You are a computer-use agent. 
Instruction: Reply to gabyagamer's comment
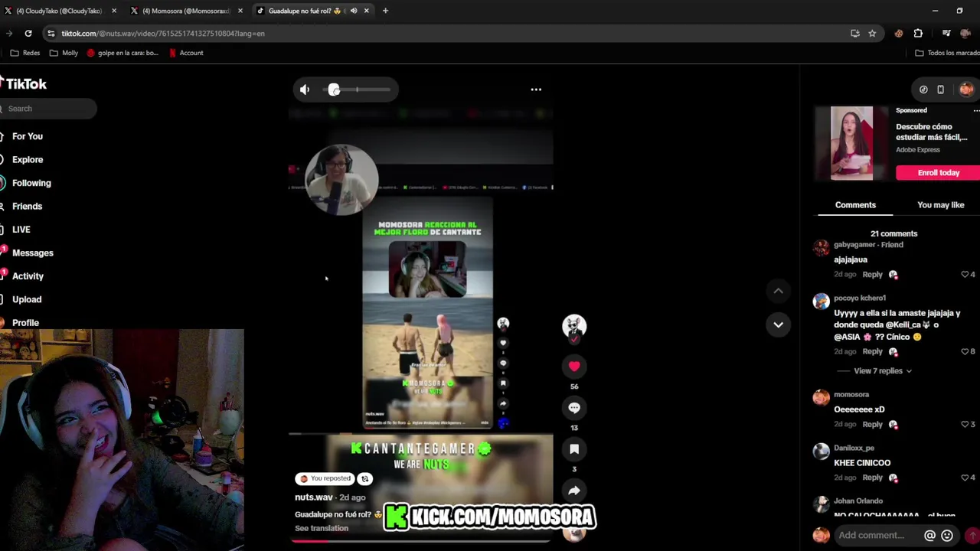pos(872,275)
